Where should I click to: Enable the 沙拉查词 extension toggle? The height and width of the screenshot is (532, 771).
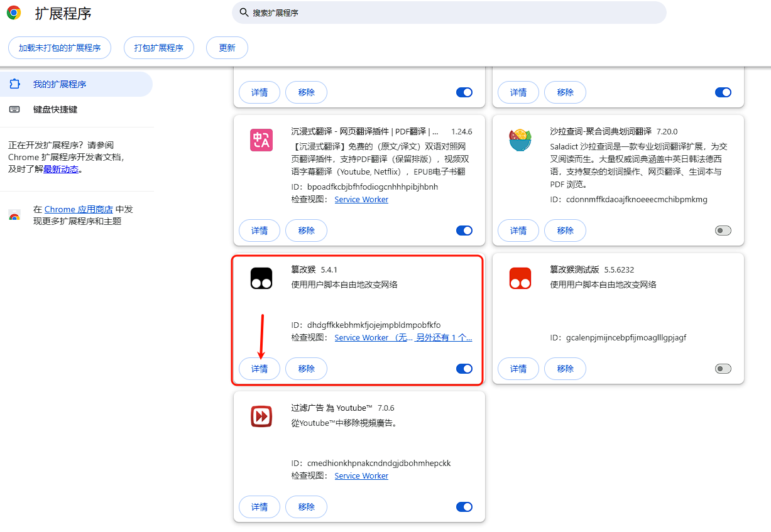pos(723,230)
